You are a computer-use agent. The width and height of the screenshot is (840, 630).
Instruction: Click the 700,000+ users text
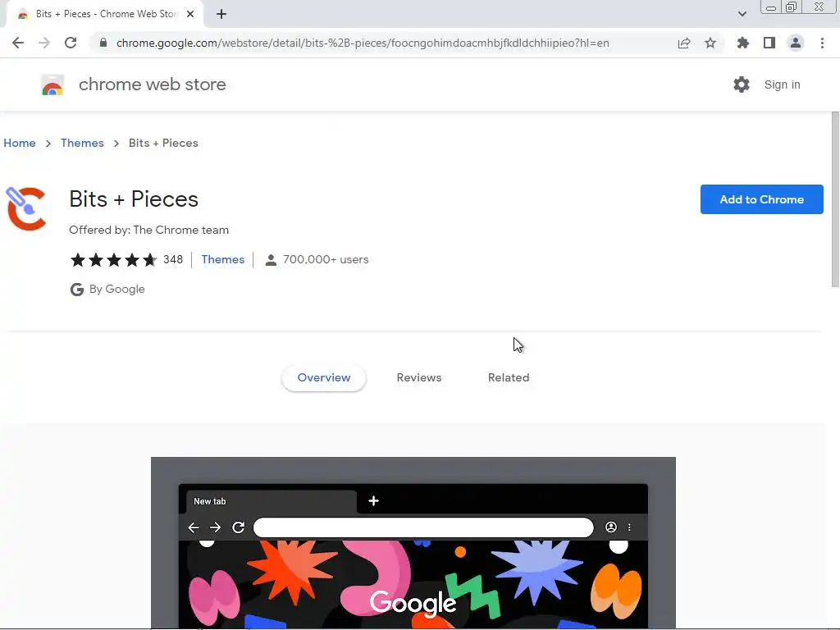(326, 260)
